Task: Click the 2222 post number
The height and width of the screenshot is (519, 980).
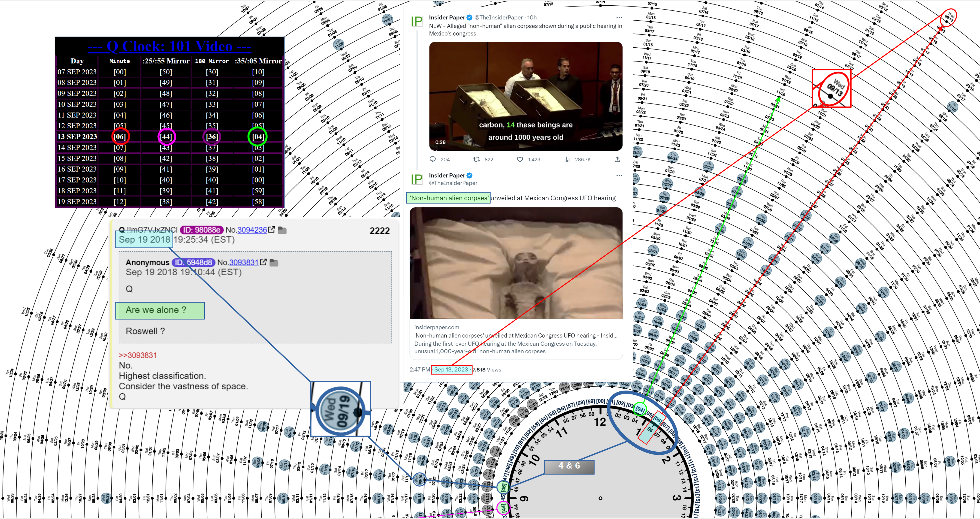Action: pyautogui.click(x=379, y=230)
